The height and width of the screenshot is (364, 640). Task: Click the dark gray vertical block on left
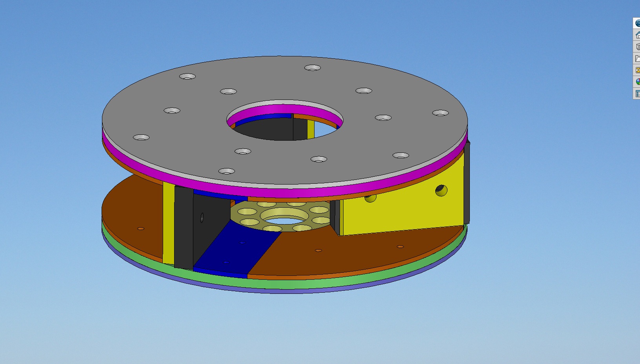tap(184, 227)
